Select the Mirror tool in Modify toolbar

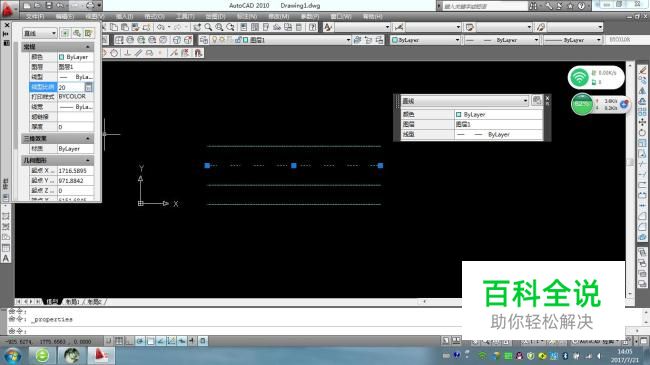point(642,90)
